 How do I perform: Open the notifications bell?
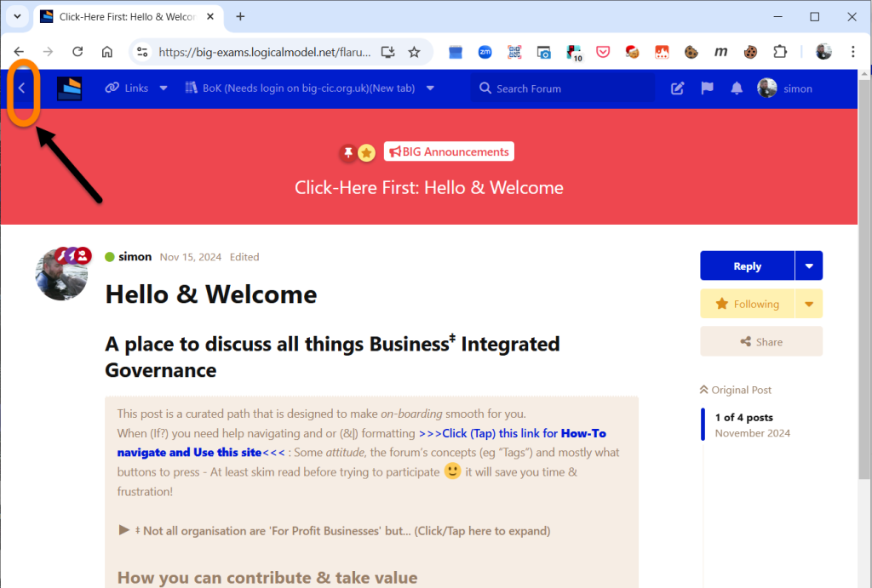pos(737,88)
